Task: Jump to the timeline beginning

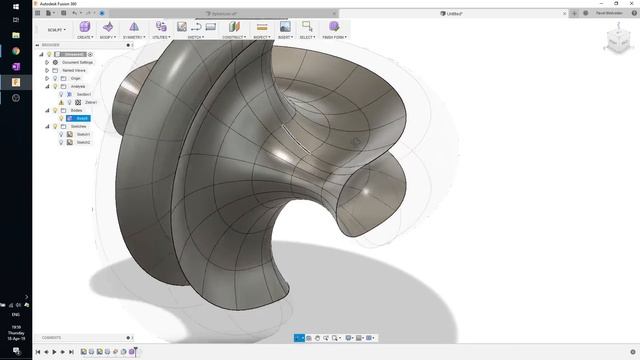Action: (x=38, y=352)
